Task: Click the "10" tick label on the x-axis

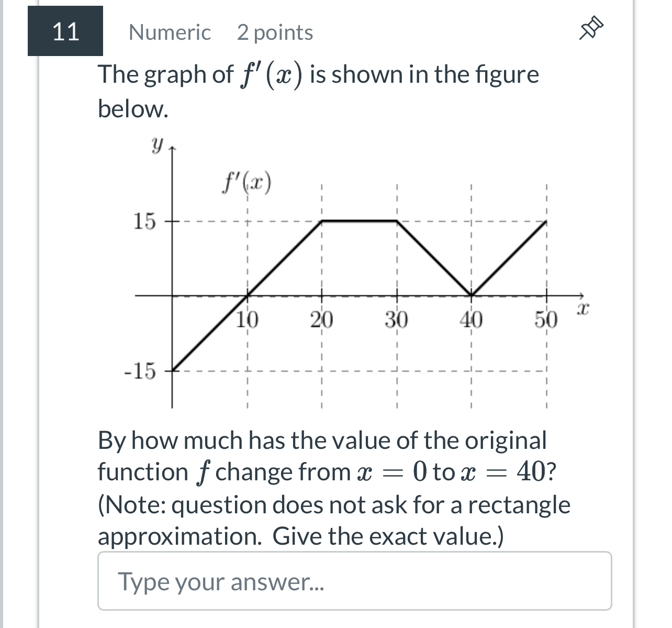Action: (x=247, y=319)
